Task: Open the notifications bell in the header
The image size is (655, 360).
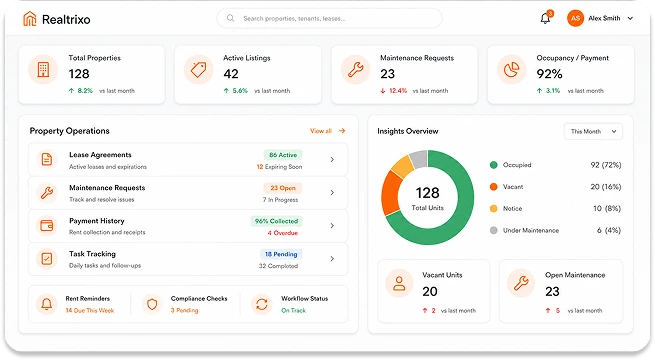Action: click(x=545, y=18)
